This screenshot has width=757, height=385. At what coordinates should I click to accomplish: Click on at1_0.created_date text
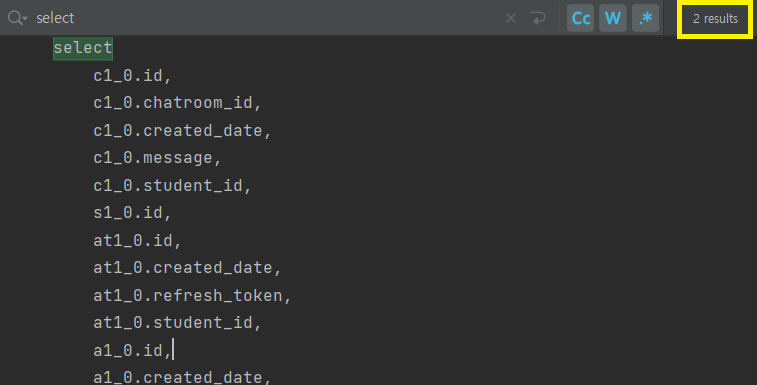tap(182, 268)
